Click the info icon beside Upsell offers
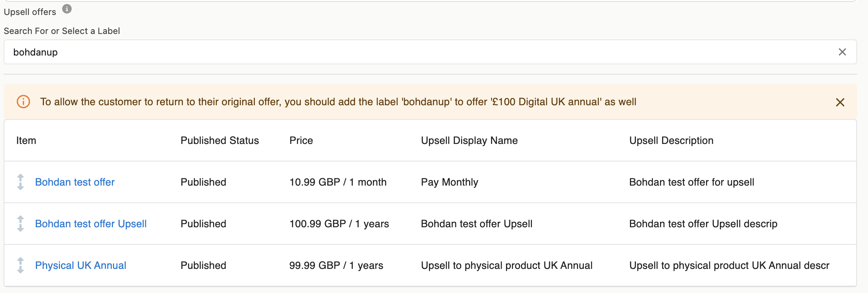The width and height of the screenshot is (868, 293). 67,9
